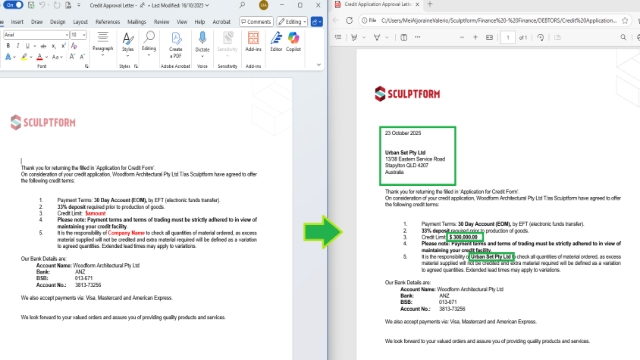
Task: Open the Arial font name box
Action: click(36, 35)
